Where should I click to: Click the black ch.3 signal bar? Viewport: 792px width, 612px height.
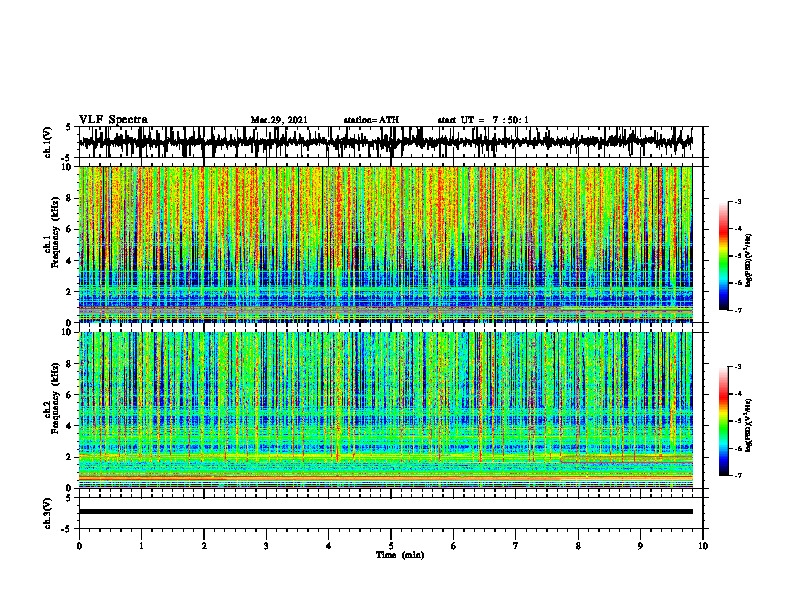(385, 512)
